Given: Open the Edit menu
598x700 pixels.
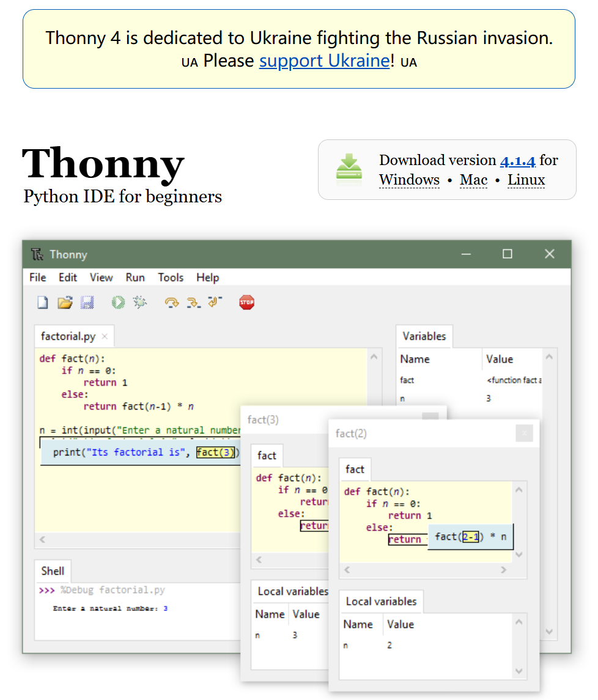Looking at the screenshot, I should (x=68, y=278).
